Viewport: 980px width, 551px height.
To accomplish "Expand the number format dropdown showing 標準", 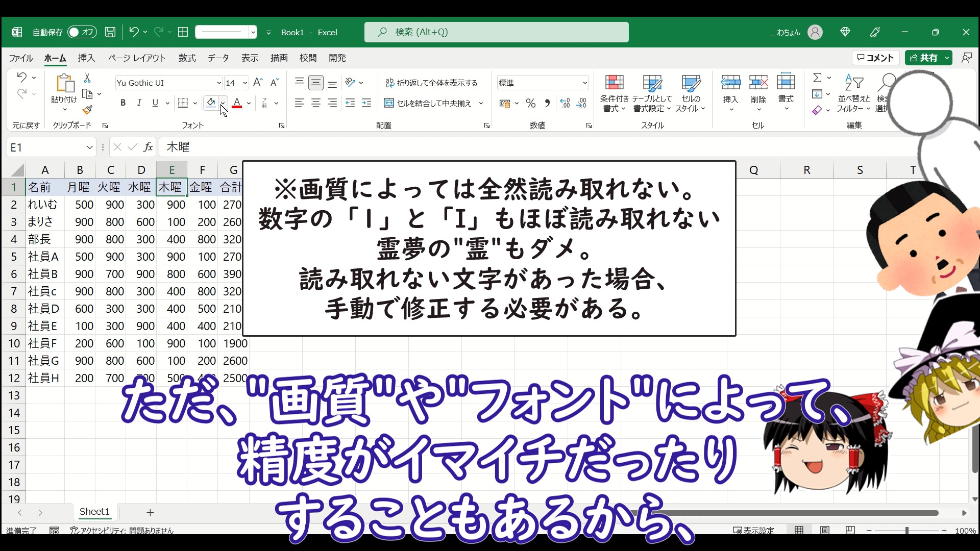I will click(x=584, y=83).
